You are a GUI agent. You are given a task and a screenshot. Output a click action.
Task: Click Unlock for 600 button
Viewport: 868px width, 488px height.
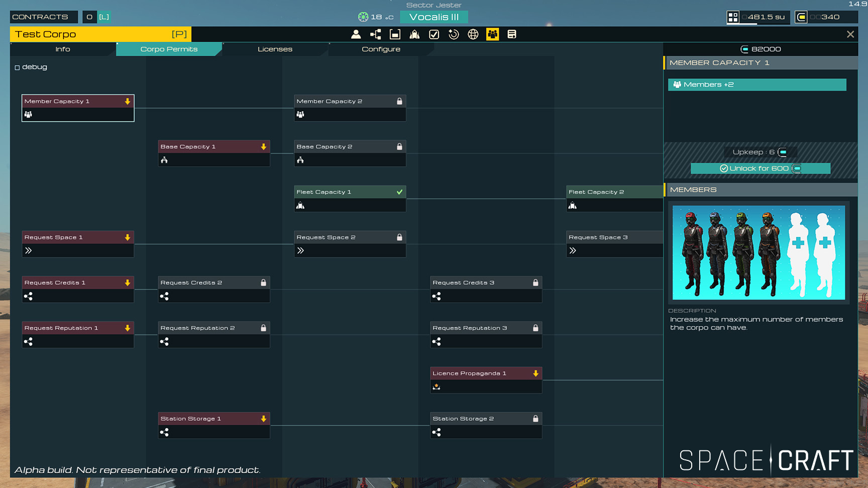[761, 169]
